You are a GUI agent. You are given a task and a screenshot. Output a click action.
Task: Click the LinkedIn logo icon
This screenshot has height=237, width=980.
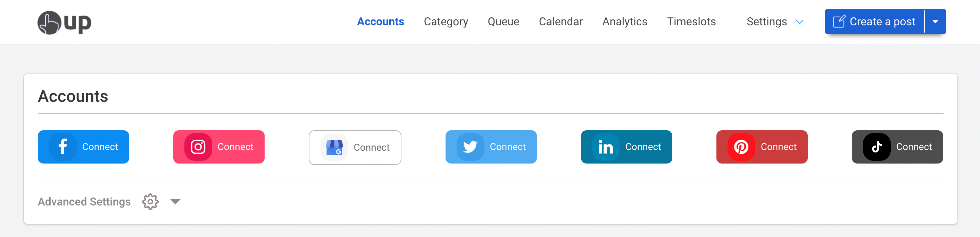[x=606, y=147]
